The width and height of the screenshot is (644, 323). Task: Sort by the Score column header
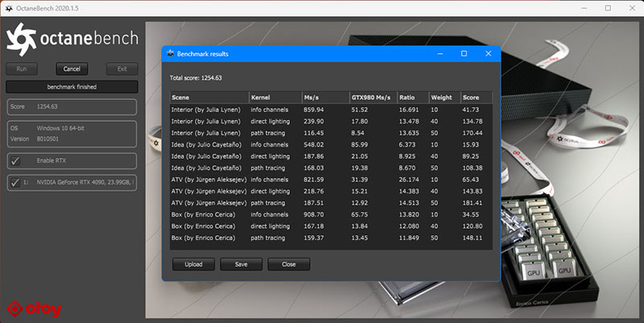(476, 97)
